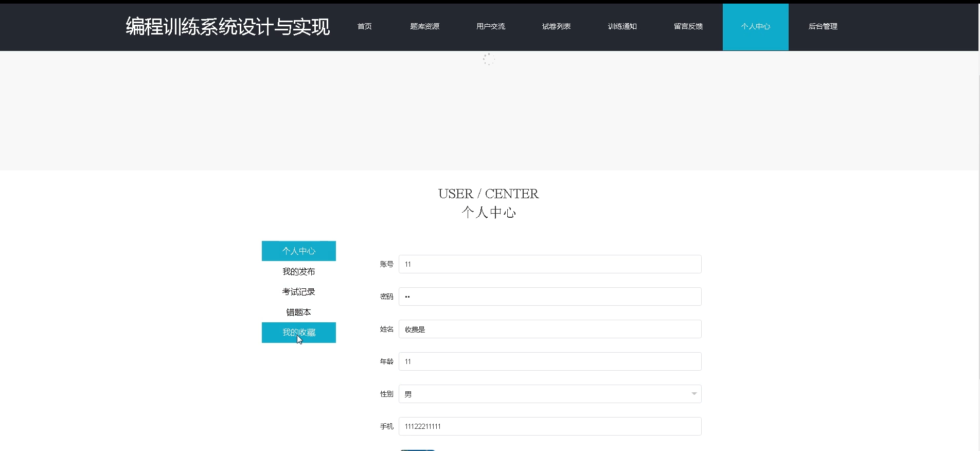Click the USER / CENTER heading text
980x451 pixels.
click(488, 194)
